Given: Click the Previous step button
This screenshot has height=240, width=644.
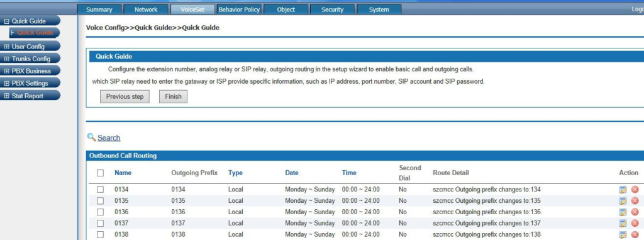Looking at the screenshot, I should 125,96.
